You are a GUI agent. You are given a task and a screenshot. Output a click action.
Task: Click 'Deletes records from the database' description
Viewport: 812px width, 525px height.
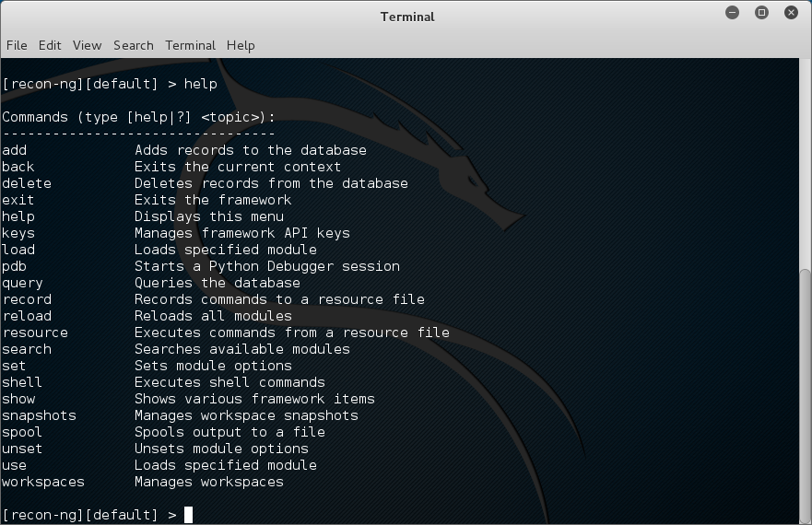tap(271, 183)
